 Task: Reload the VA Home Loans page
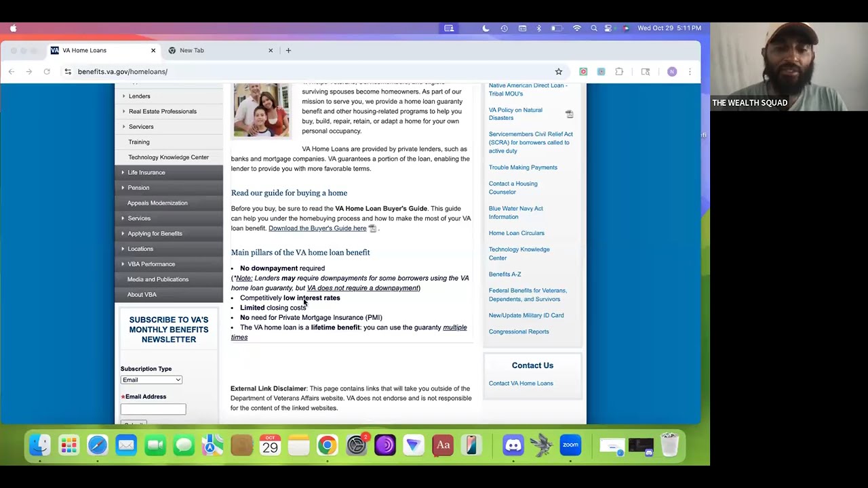tap(47, 72)
